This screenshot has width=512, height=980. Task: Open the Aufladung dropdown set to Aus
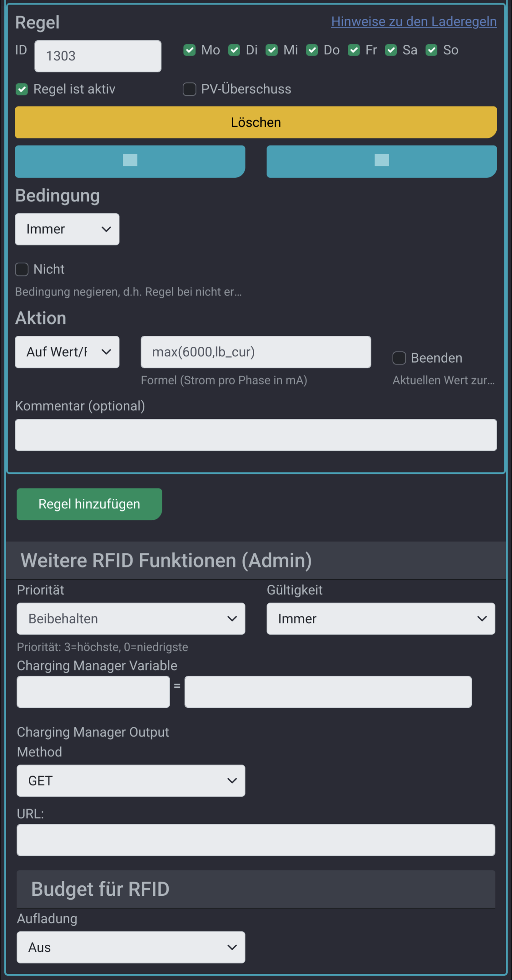coord(131,947)
